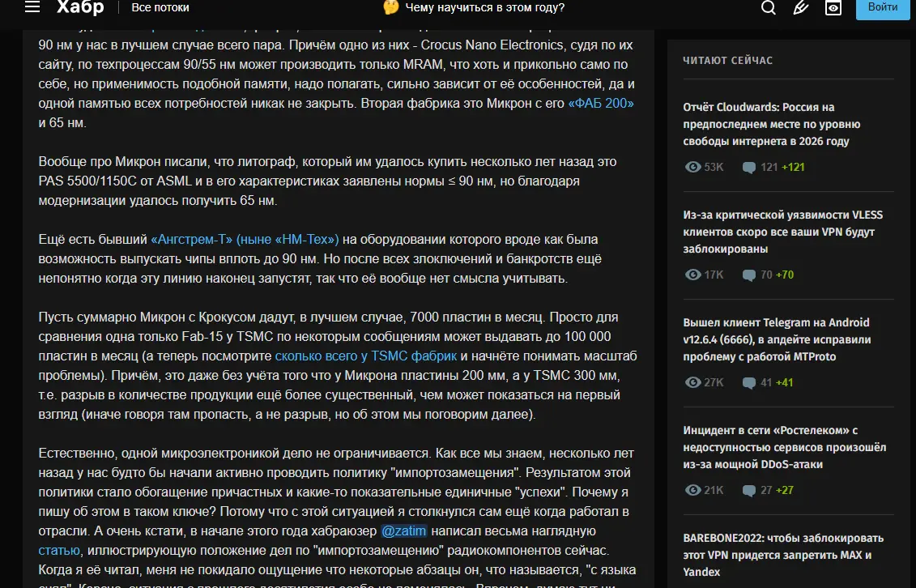The image size is (916, 588).
Task: Open the «Ростелеком» DDoS incident article
Action: coord(785,447)
